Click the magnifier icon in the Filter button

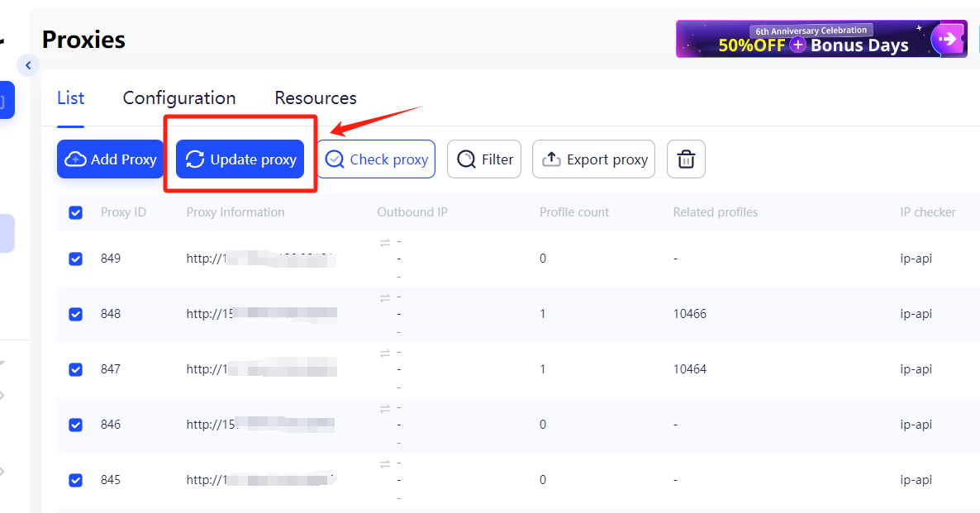[x=464, y=159]
